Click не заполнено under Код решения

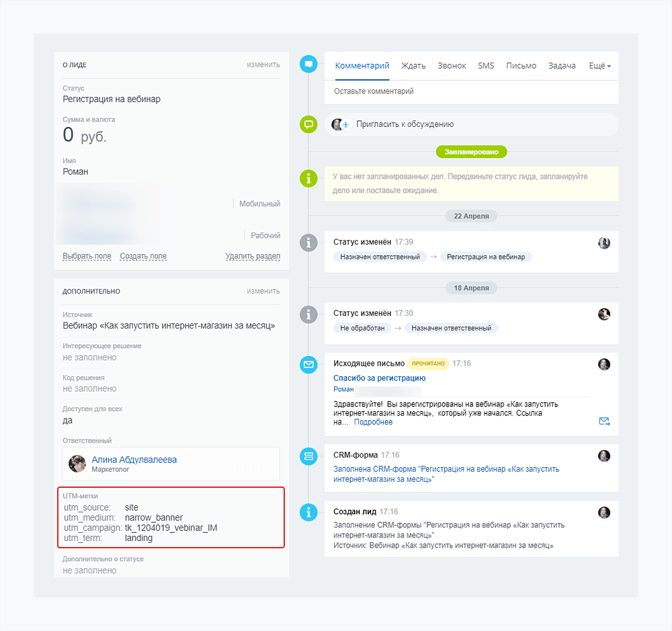89,388
